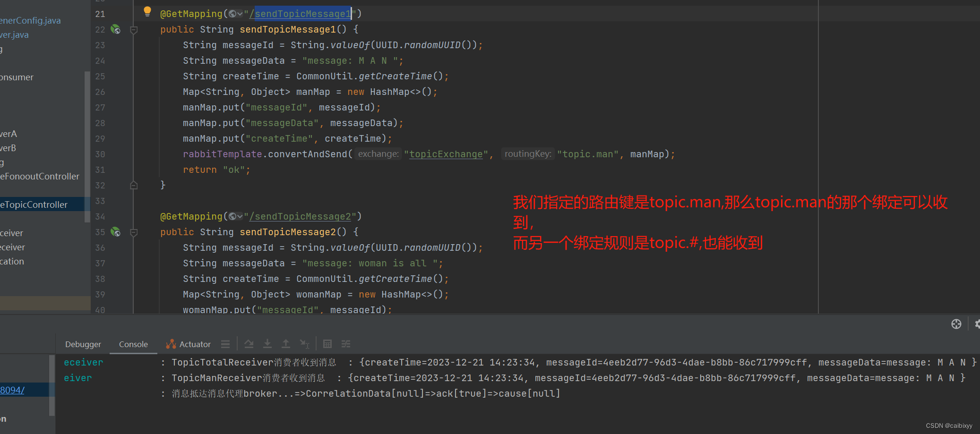Click the Run to Cursor icon
Viewport: 980px width, 434px height.
pos(305,344)
